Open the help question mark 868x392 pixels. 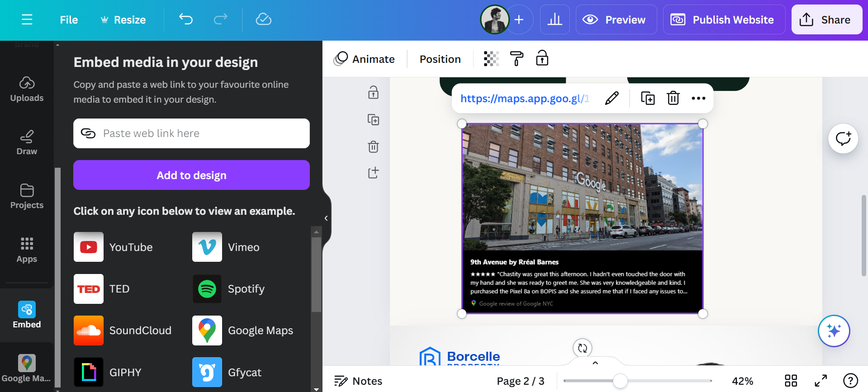click(850, 381)
